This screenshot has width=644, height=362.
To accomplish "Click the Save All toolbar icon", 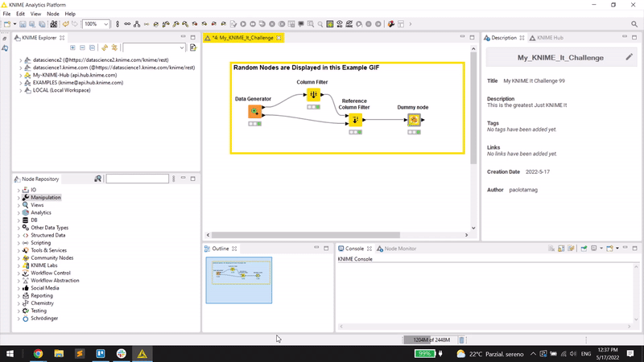I will coord(42,24).
